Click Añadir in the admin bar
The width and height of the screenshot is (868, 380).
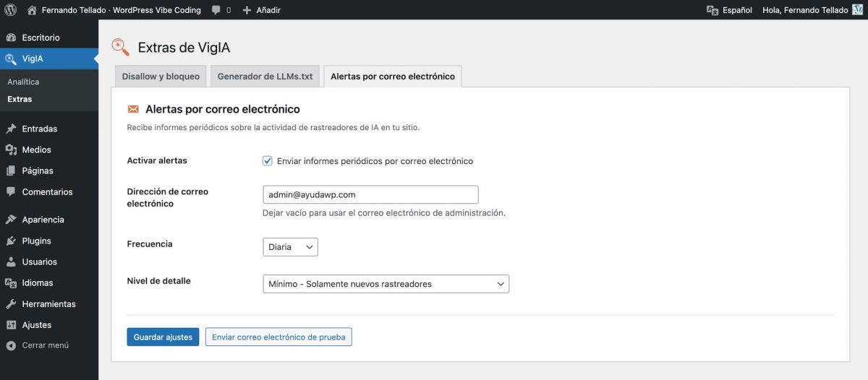(x=268, y=10)
